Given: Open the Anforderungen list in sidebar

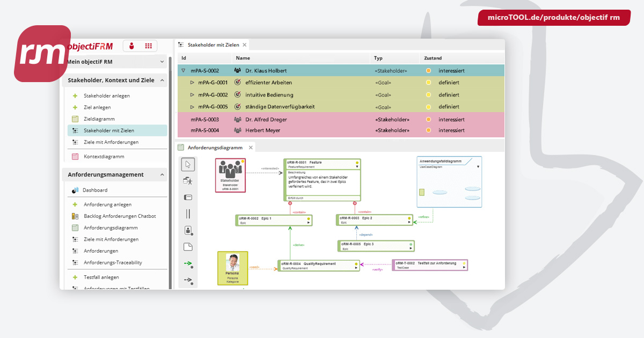Looking at the screenshot, I should (101, 251).
